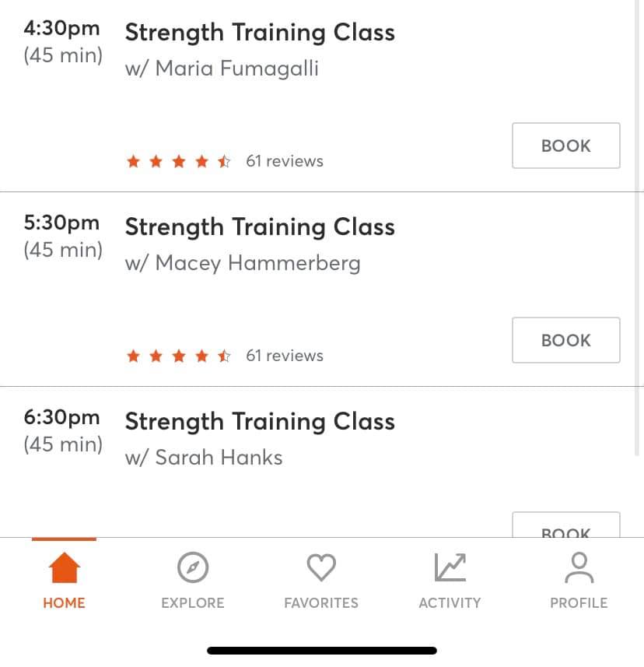Open the 61 reviews for 4:30pm class

[285, 162]
